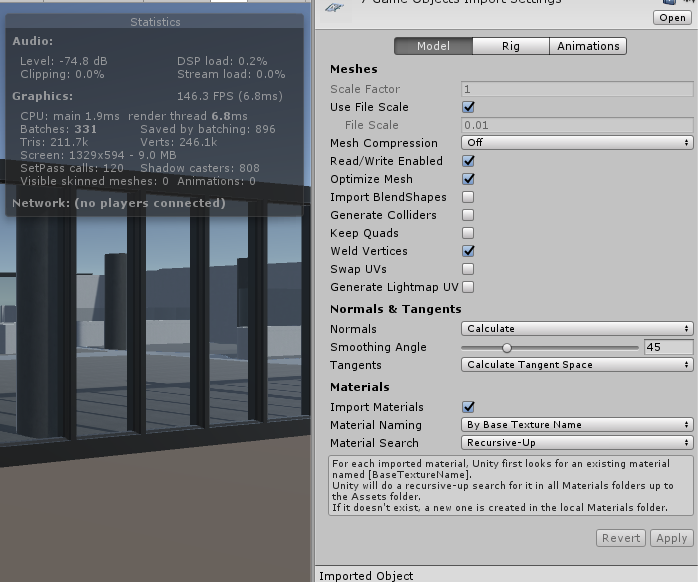
Task: Toggle the Read/Write Enabled checkbox
Action: (468, 161)
